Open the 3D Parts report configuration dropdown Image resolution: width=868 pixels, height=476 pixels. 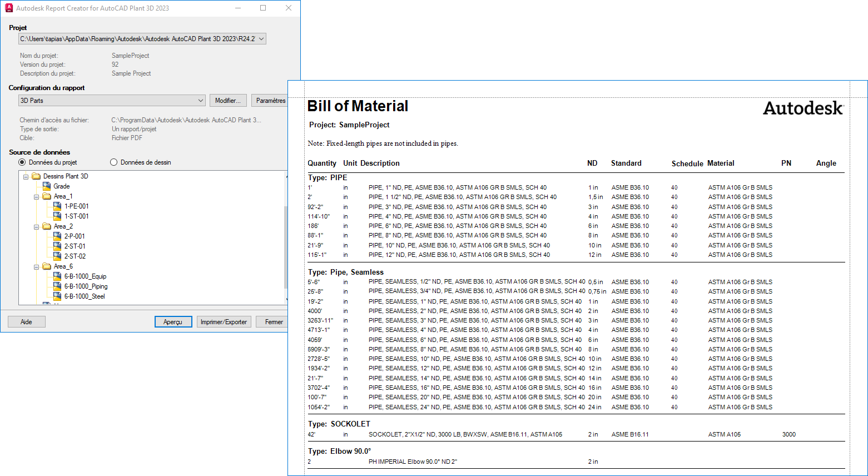[x=112, y=101]
